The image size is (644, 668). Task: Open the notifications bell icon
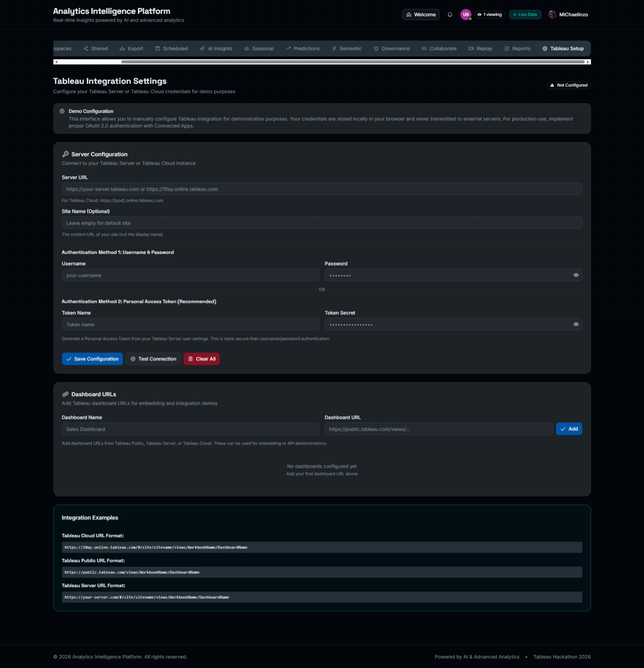[x=450, y=15]
